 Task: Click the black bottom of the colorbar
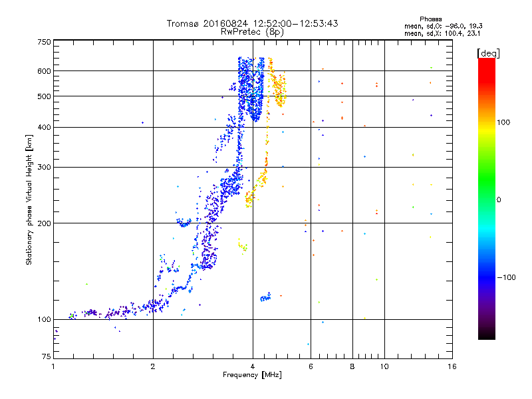(487, 334)
